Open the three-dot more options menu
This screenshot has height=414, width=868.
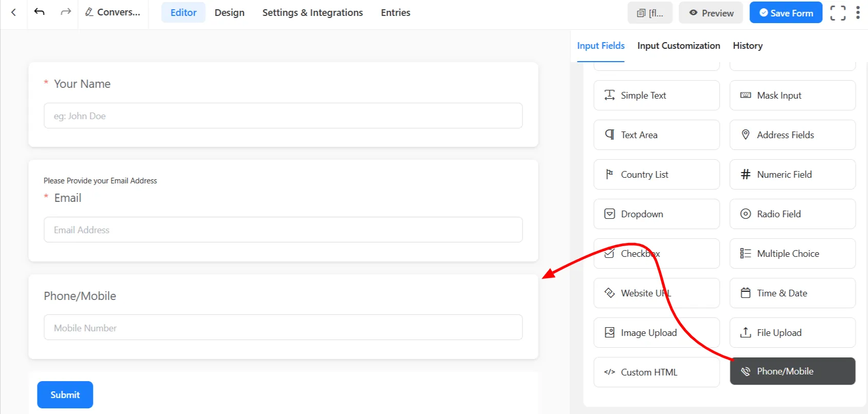(x=858, y=13)
